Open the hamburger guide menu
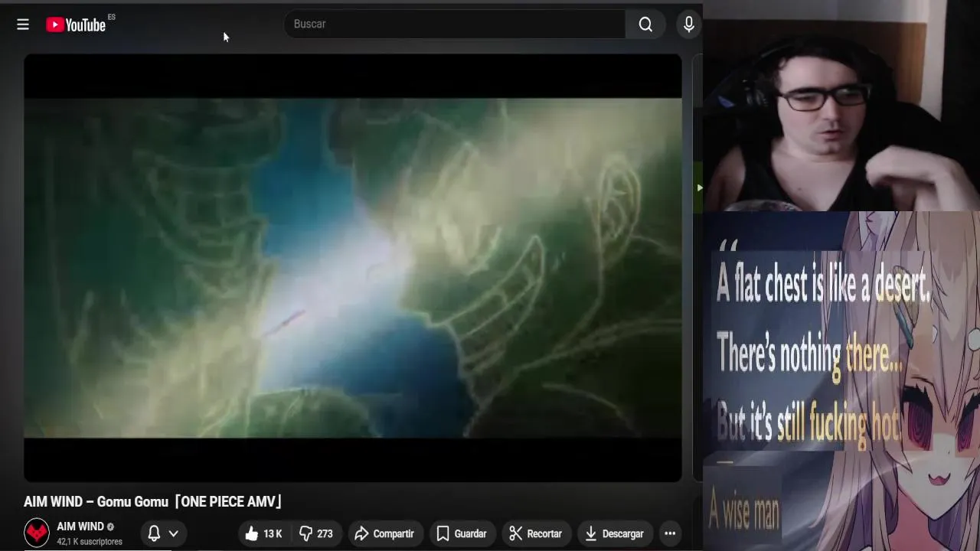 tap(23, 24)
